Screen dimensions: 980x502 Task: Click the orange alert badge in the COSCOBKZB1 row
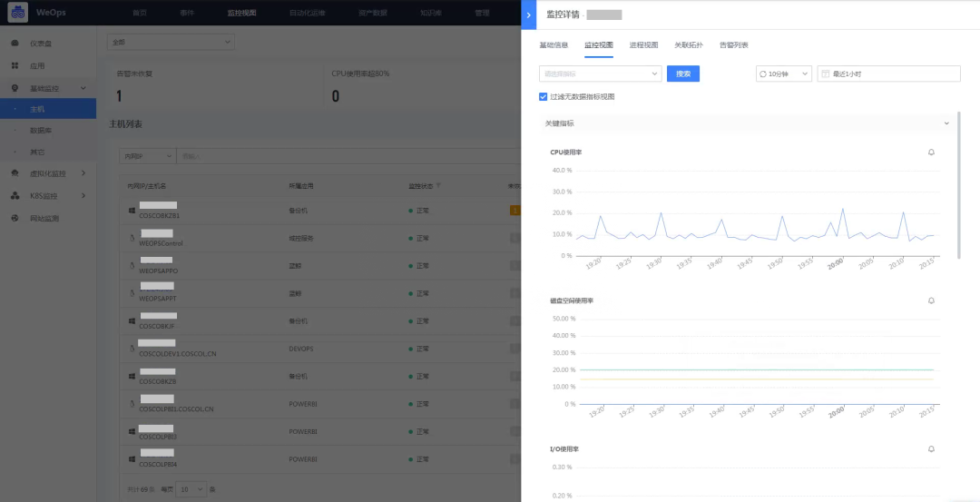[x=515, y=211]
